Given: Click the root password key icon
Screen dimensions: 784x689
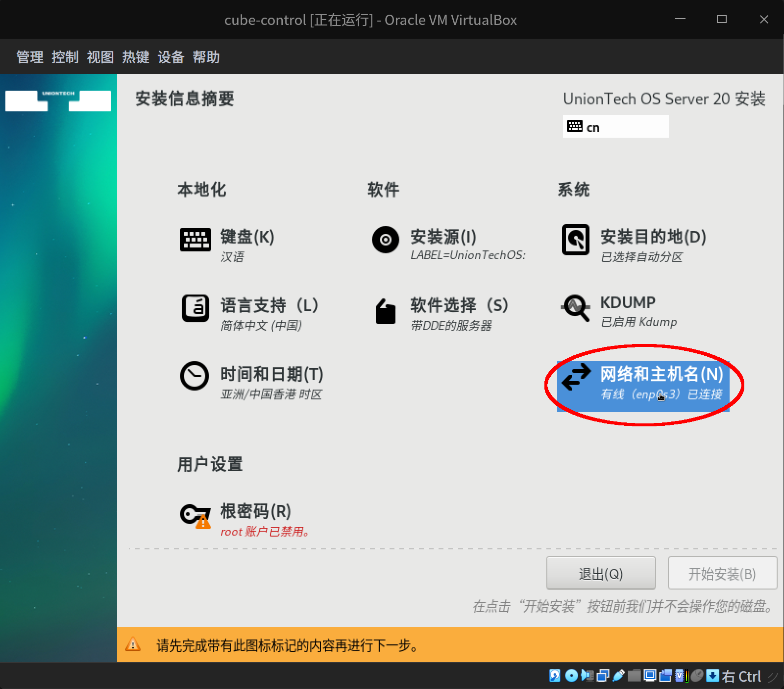Looking at the screenshot, I should [x=195, y=515].
